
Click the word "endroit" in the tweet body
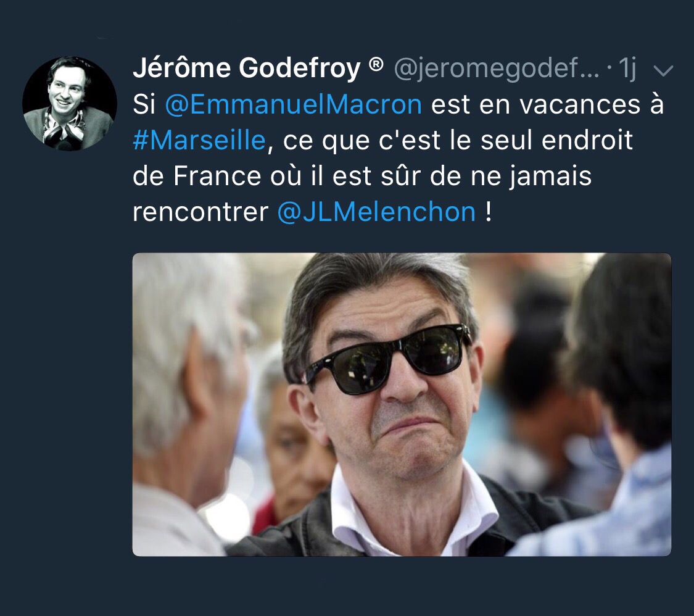coord(587,140)
